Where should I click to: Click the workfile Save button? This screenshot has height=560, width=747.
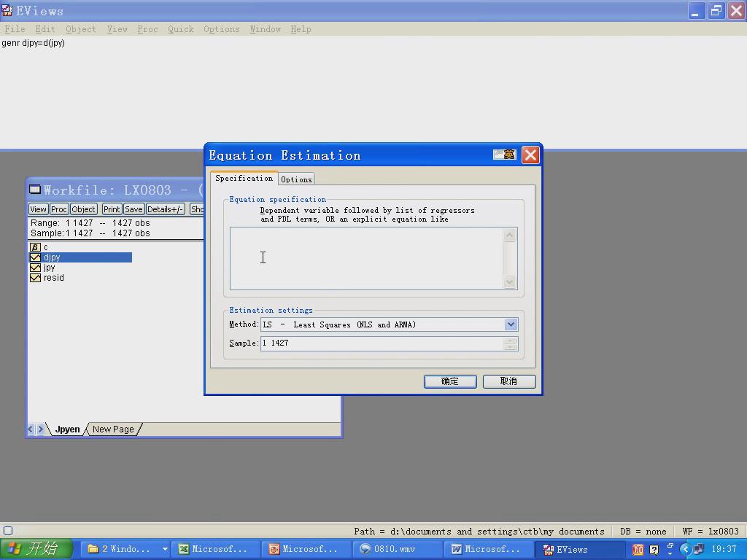[x=133, y=209]
